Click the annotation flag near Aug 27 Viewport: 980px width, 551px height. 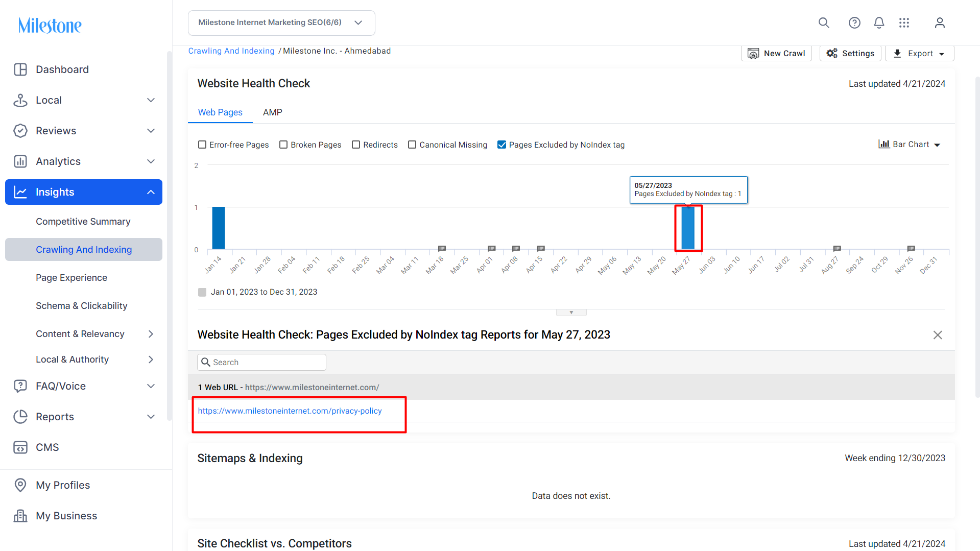coord(837,249)
